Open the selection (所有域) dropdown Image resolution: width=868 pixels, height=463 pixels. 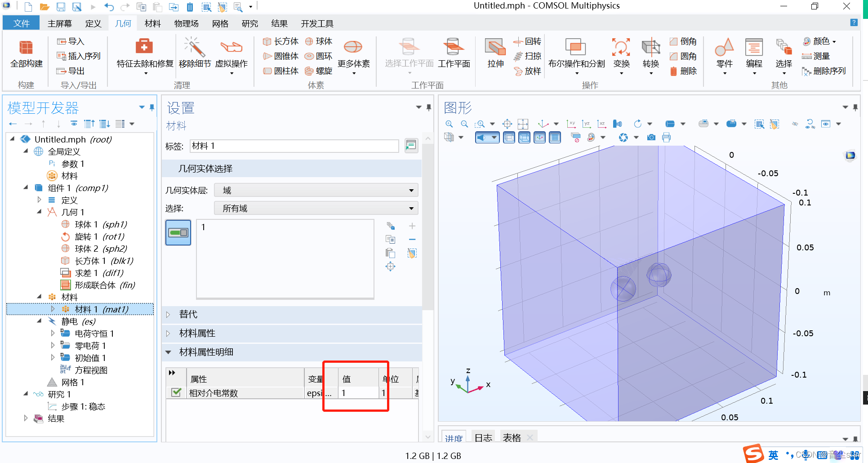coord(316,208)
